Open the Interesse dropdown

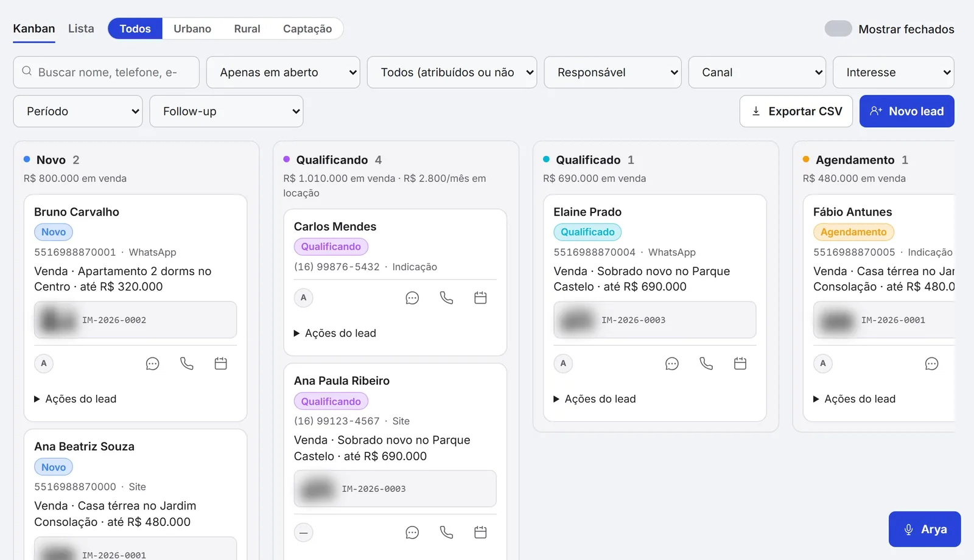pyautogui.click(x=893, y=72)
